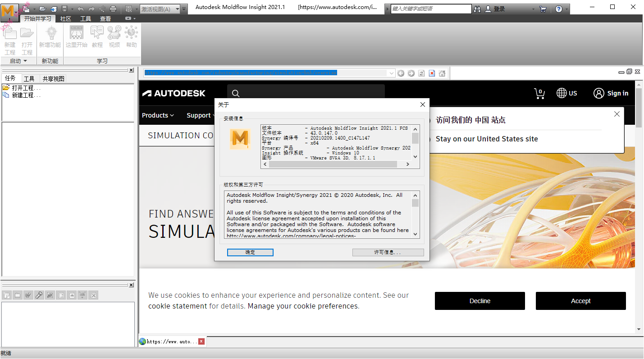This screenshot has height=359, width=644.
Task: Click the 这里开始 ribbon icon
Action: coord(77,36)
